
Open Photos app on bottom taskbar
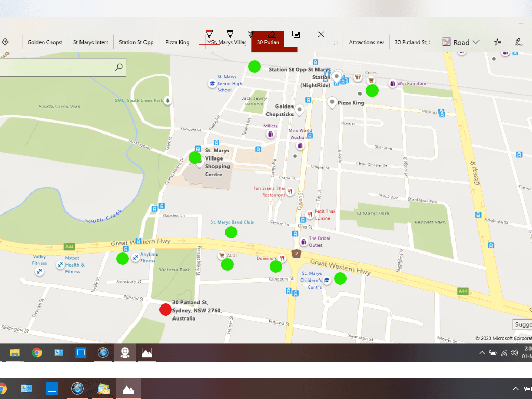[x=128, y=389]
